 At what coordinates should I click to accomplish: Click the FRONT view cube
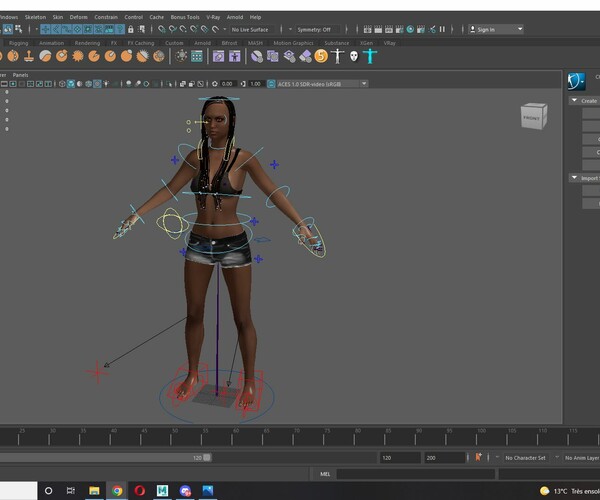(534, 116)
